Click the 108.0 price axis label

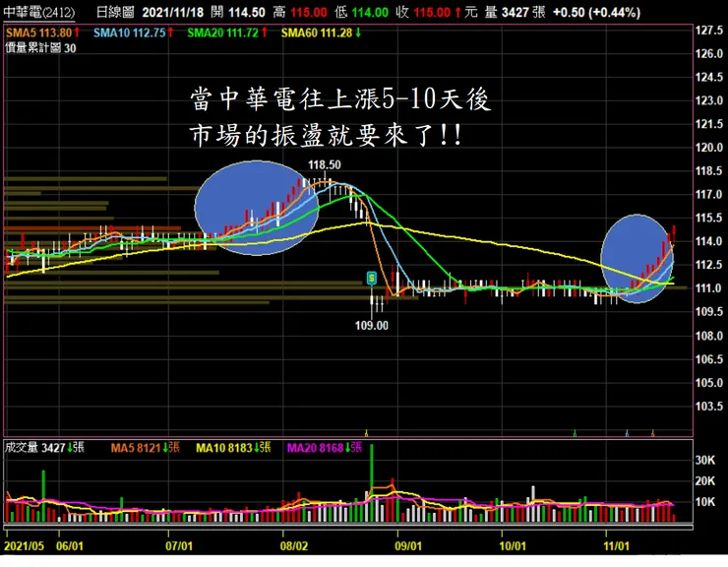click(709, 336)
